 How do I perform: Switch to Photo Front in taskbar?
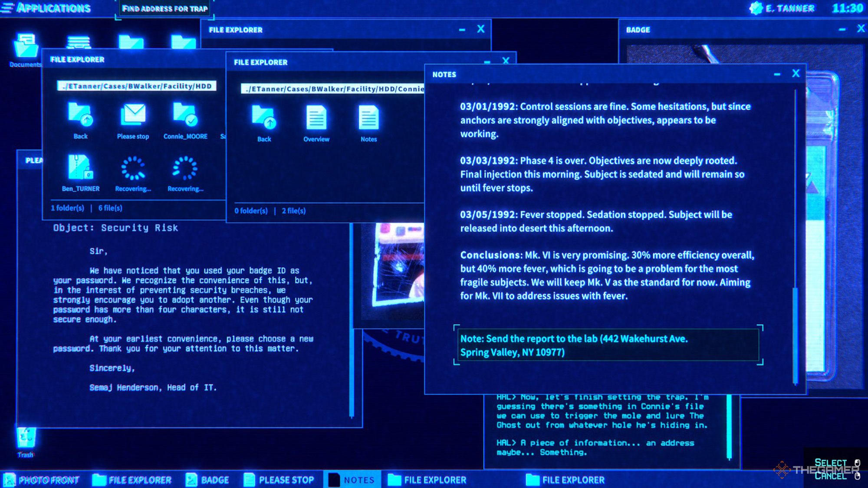pyautogui.click(x=42, y=480)
